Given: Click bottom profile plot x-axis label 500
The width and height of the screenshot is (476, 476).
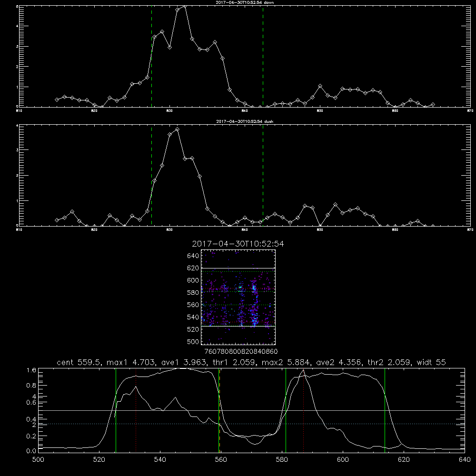Looking at the screenshot, I should click(38, 460).
